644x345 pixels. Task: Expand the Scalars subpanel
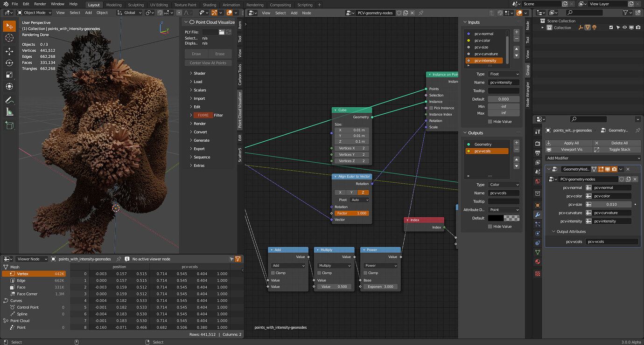pyautogui.click(x=200, y=90)
